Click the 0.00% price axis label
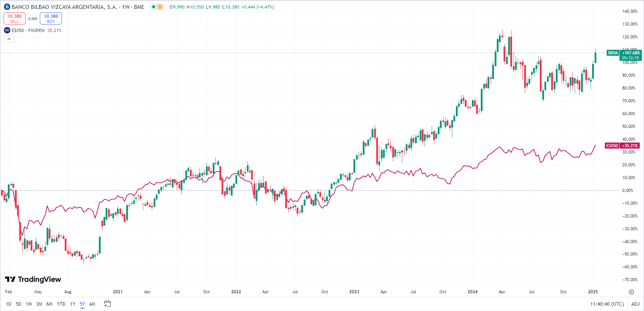 (x=628, y=191)
